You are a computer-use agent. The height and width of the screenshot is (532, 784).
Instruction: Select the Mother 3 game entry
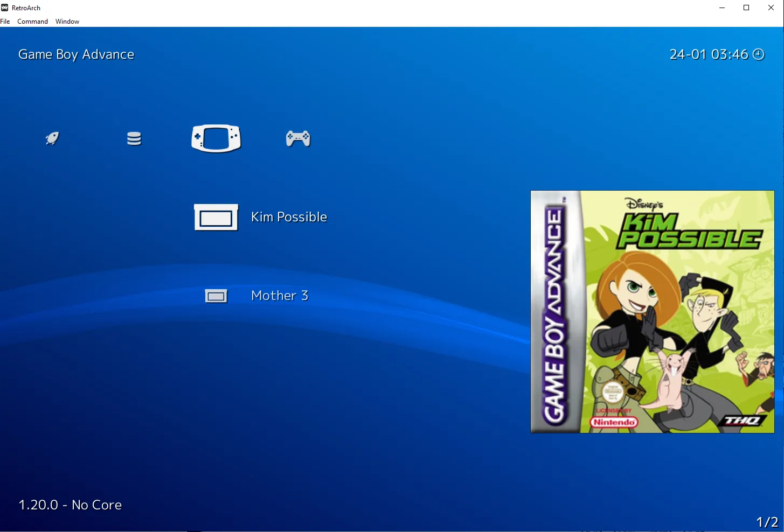pyautogui.click(x=280, y=296)
